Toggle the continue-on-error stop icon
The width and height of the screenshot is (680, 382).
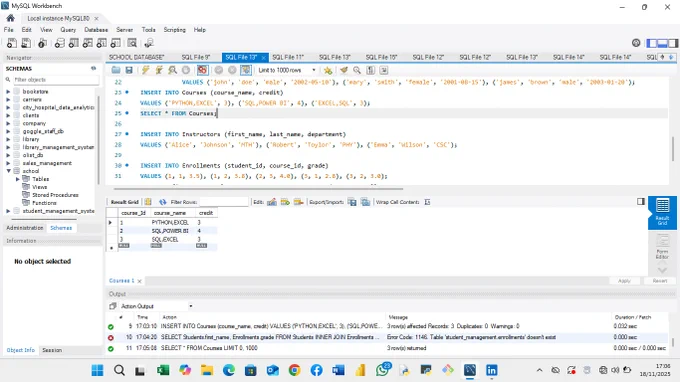[203, 70]
